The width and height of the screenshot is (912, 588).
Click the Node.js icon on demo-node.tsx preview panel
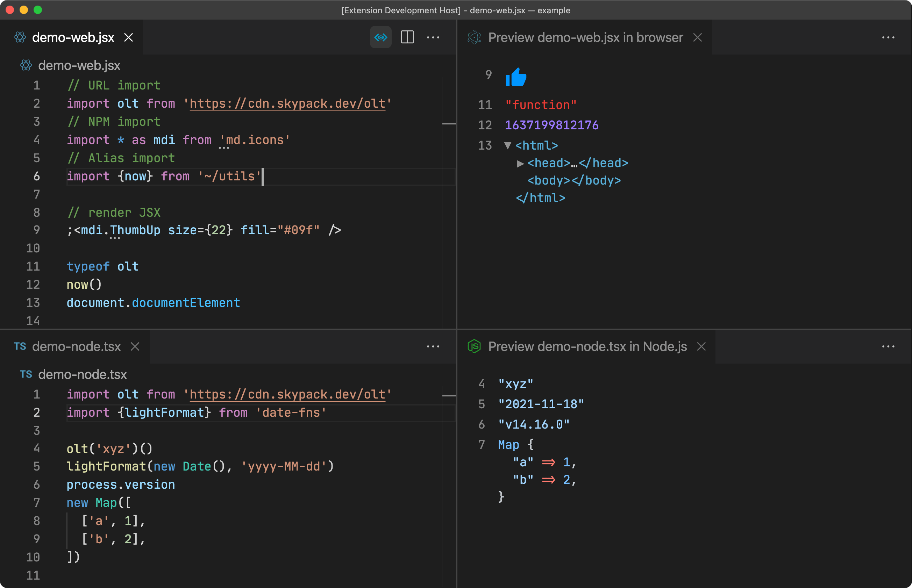475,347
